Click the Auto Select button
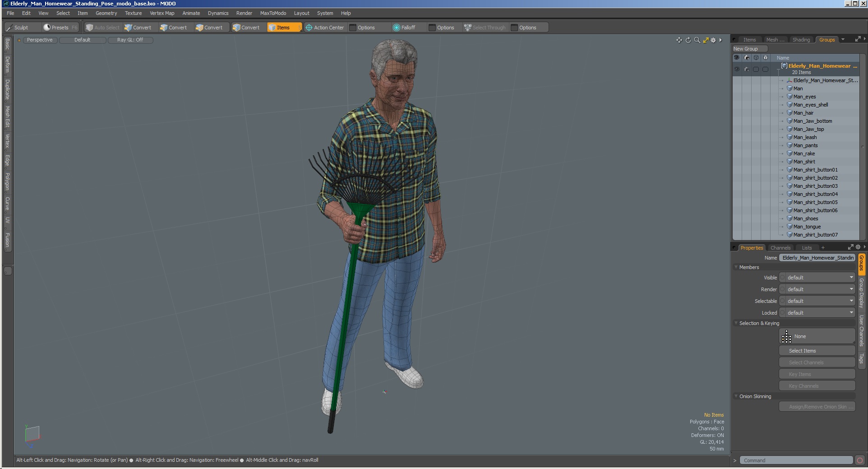This screenshot has width=868, height=469. click(103, 28)
